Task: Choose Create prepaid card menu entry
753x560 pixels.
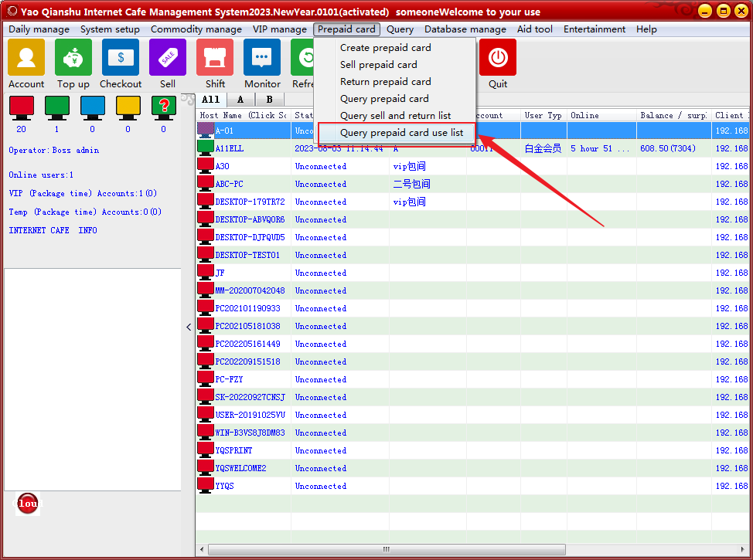Action: point(385,48)
